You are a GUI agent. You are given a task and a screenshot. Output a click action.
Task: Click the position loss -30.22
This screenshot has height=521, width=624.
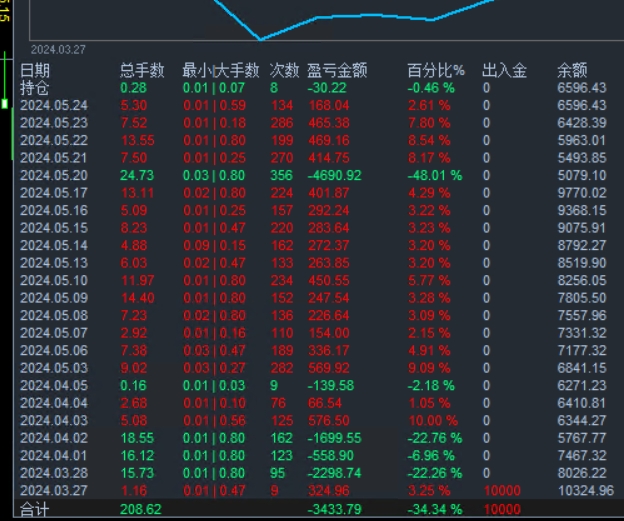327,88
